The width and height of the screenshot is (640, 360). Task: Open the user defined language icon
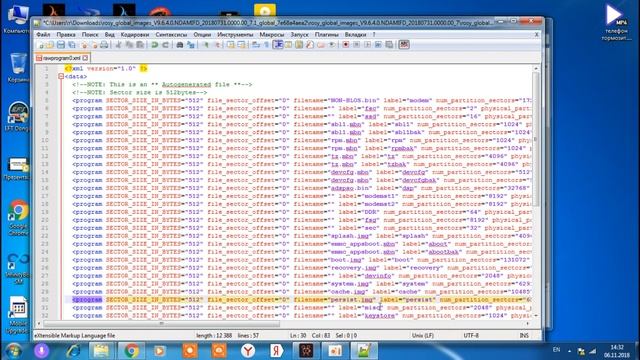point(289,45)
